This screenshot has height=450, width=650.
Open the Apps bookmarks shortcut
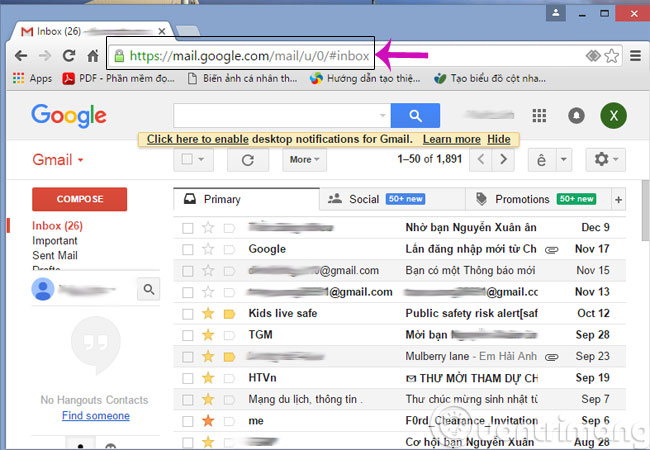(x=32, y=78)
